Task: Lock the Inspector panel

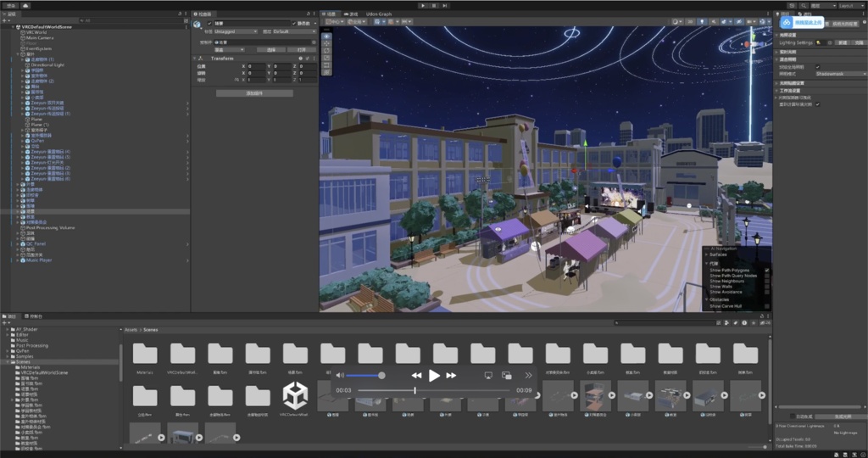Action: click(x=309, y=14)
